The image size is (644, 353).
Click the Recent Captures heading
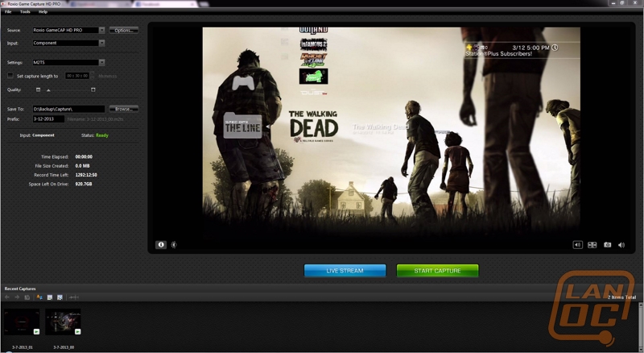(20, 289)
